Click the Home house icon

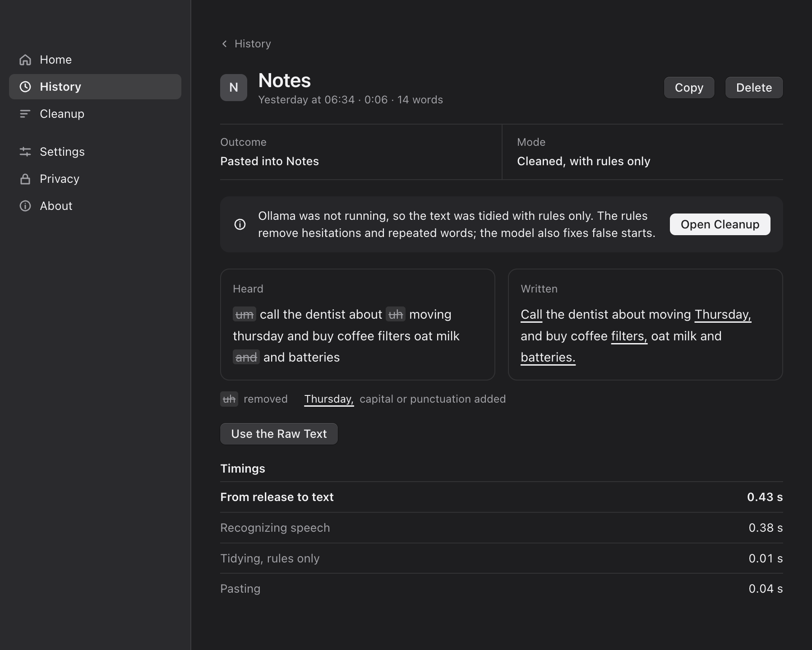(25, 60)
